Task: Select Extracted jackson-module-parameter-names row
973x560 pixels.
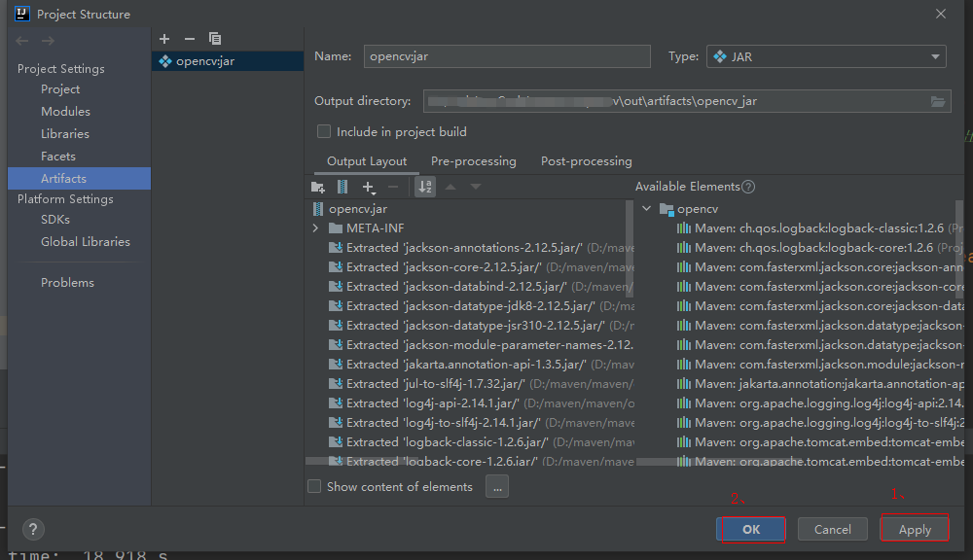Action: click(x=481, y=345)
